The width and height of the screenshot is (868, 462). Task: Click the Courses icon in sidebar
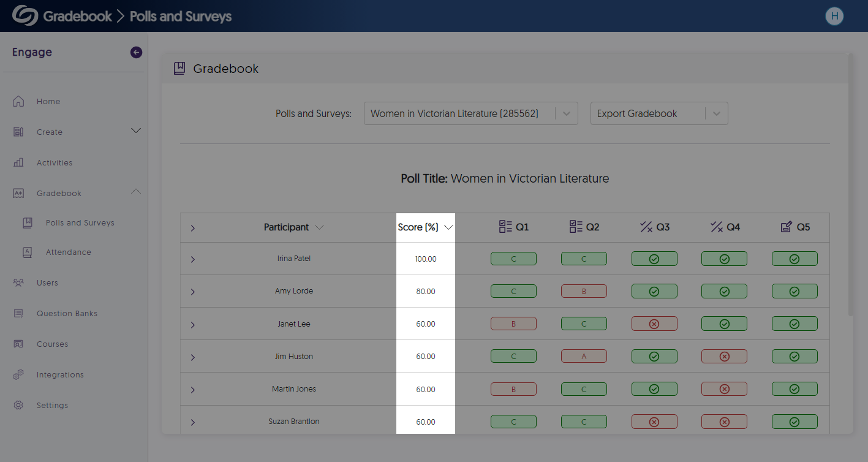[18, 344]
